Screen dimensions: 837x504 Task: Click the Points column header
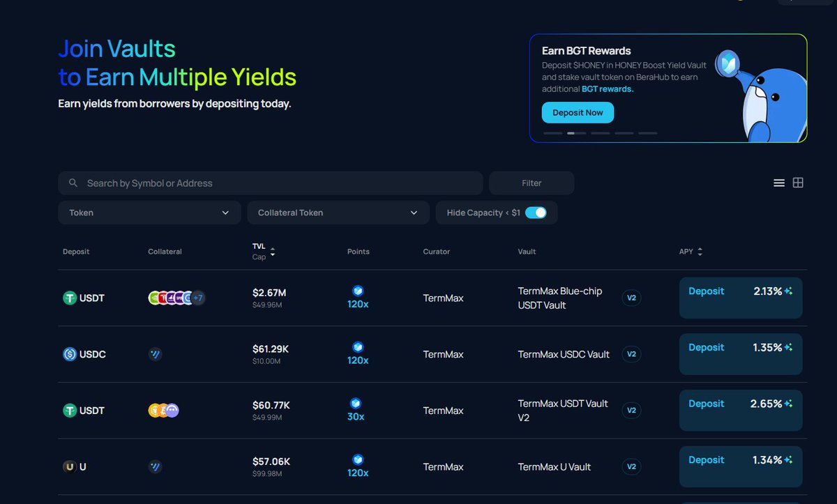[x=359, y=252]
